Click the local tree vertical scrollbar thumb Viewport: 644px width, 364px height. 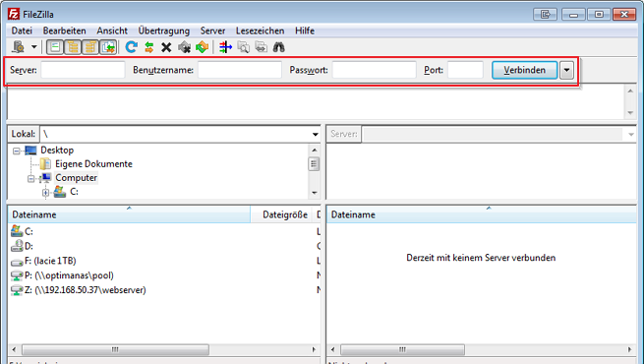314,164
